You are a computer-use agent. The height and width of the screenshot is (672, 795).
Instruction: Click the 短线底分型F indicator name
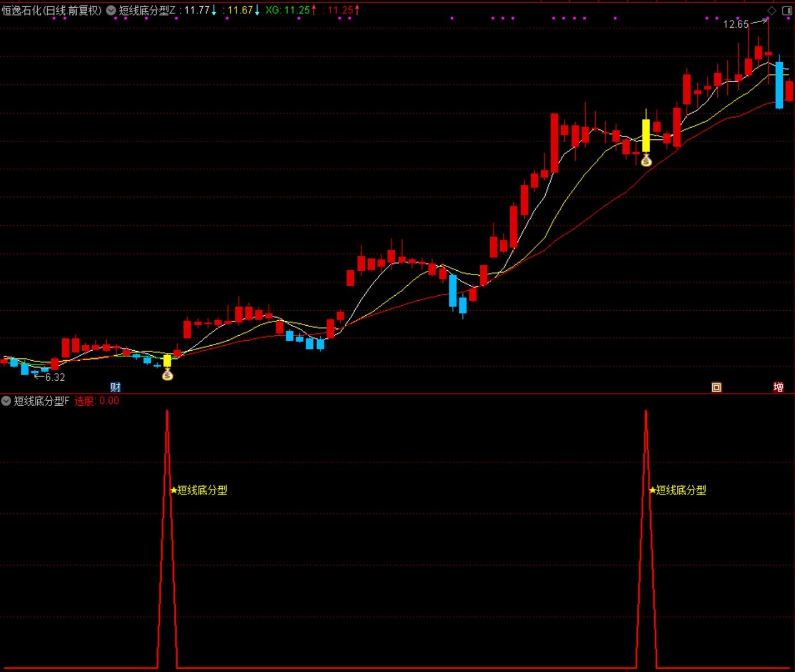click(42, 401)
